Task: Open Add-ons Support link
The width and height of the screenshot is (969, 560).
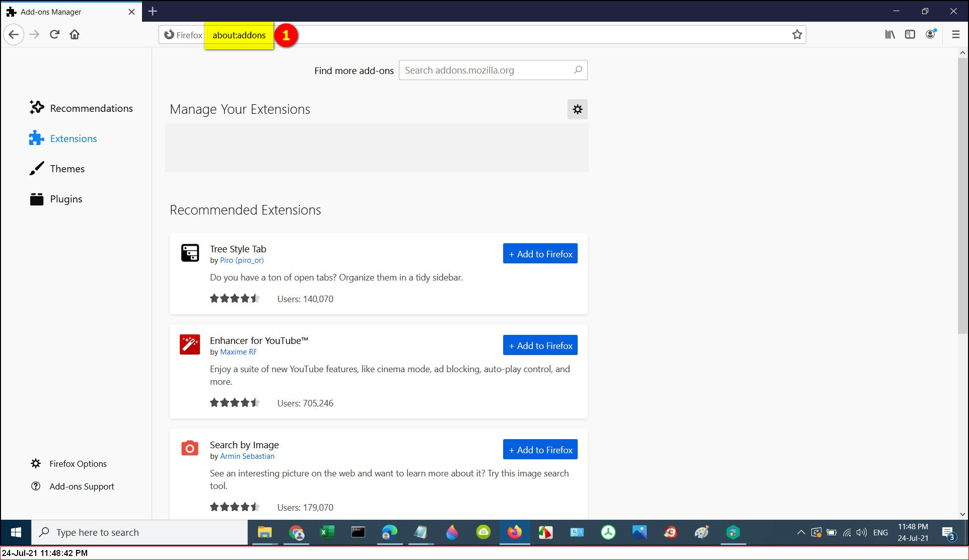Action: [x=73, y=486]
